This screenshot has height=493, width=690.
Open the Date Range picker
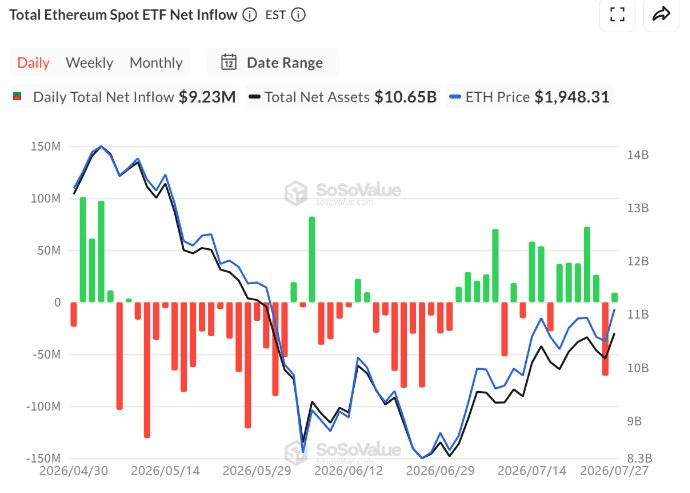(273, 63)
